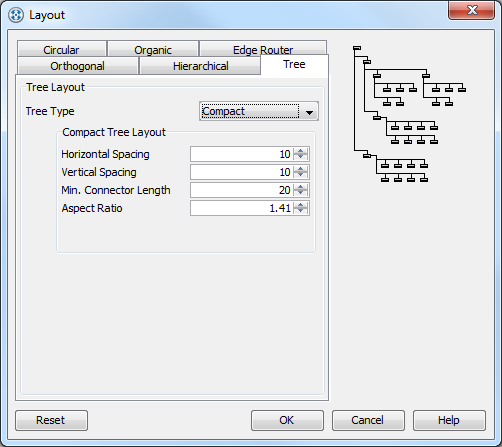Click the Compact Tree Layout group title

pos(114,132)
